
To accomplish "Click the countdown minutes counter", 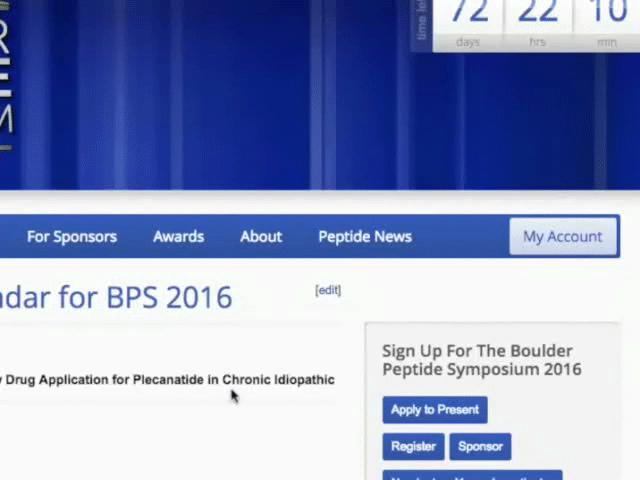I will coord(607,24).
